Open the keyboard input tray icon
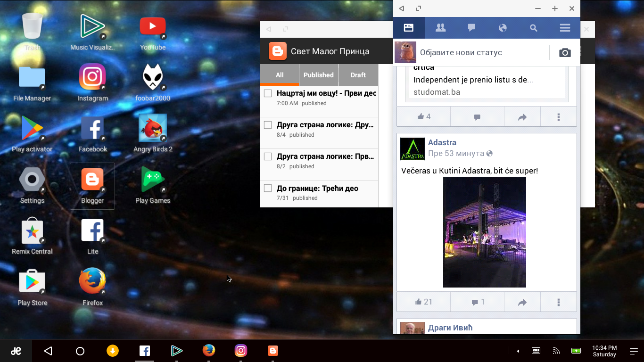 click(x=536, y=351)
